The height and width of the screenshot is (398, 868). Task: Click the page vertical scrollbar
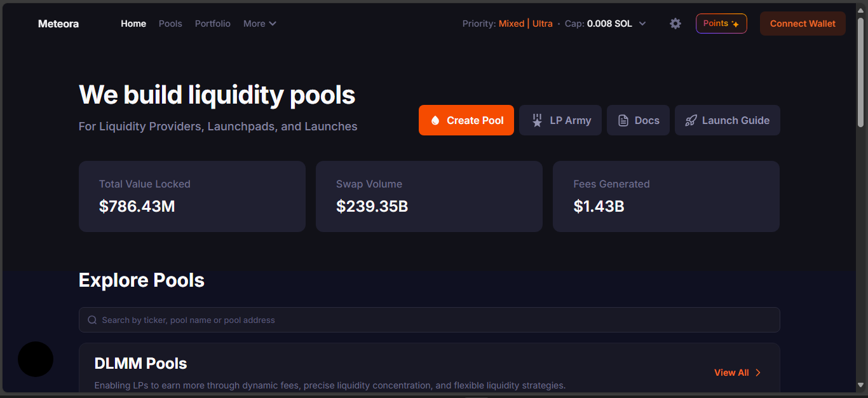(x=861, y=73)
